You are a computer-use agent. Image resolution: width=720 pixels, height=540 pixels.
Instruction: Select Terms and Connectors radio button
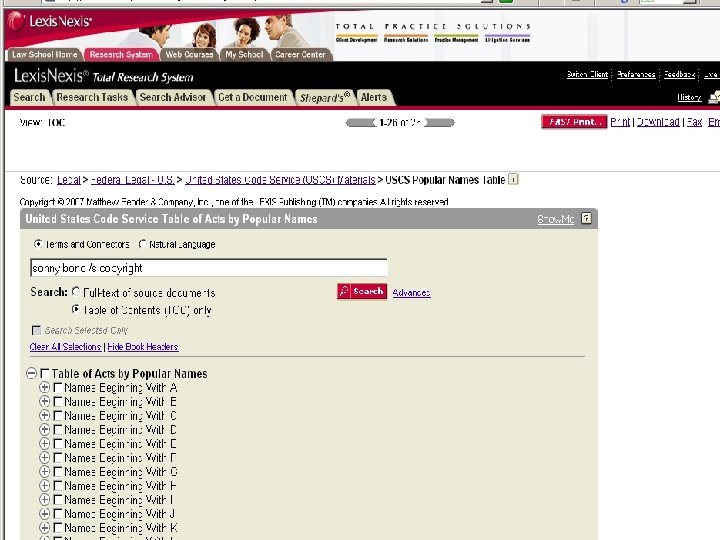point(38,244)
